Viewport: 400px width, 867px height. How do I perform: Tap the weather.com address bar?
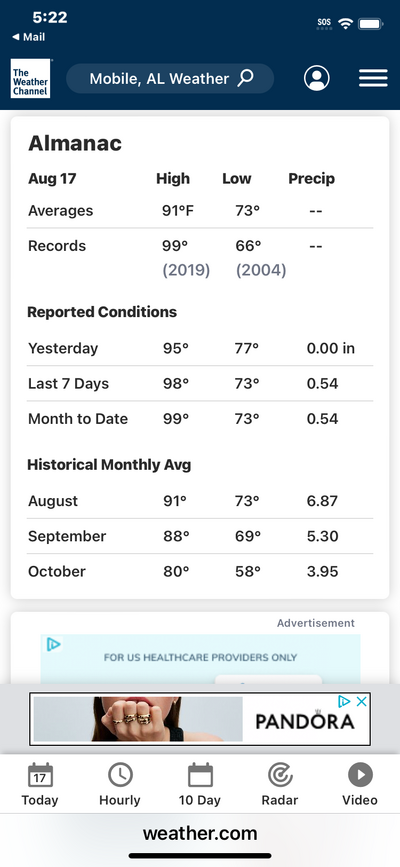click(200, 833)
